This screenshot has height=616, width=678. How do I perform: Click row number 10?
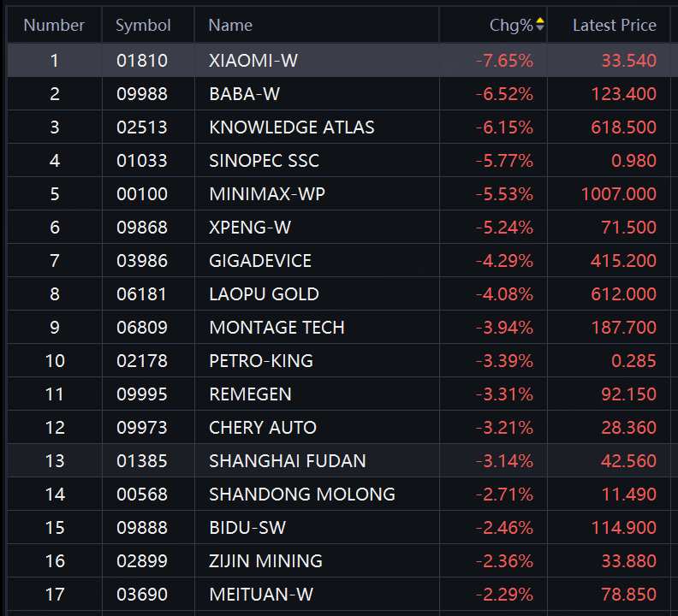55,361
